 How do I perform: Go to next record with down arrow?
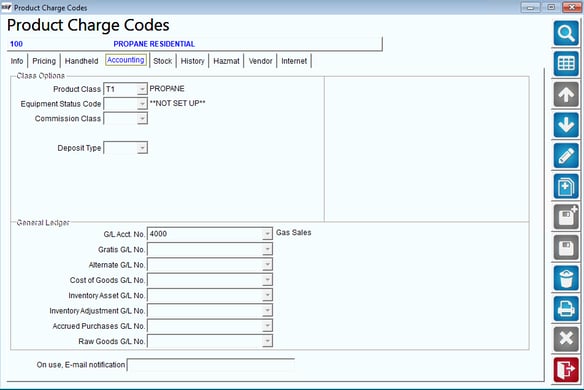pos(566,125)
